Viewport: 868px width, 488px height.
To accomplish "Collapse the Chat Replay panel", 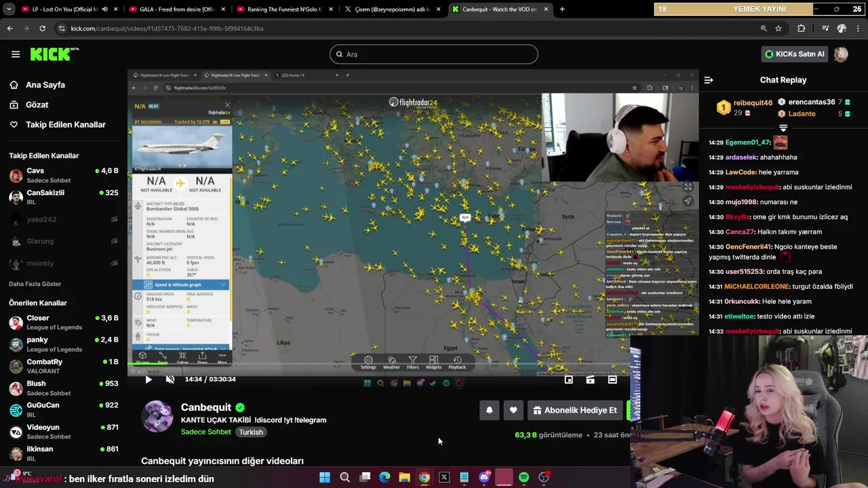I will pos(709,80).
